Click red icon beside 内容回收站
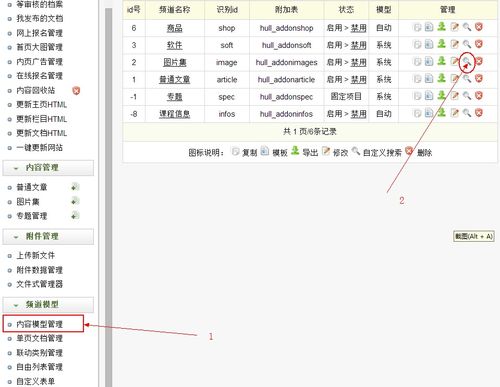 (76, 90)
